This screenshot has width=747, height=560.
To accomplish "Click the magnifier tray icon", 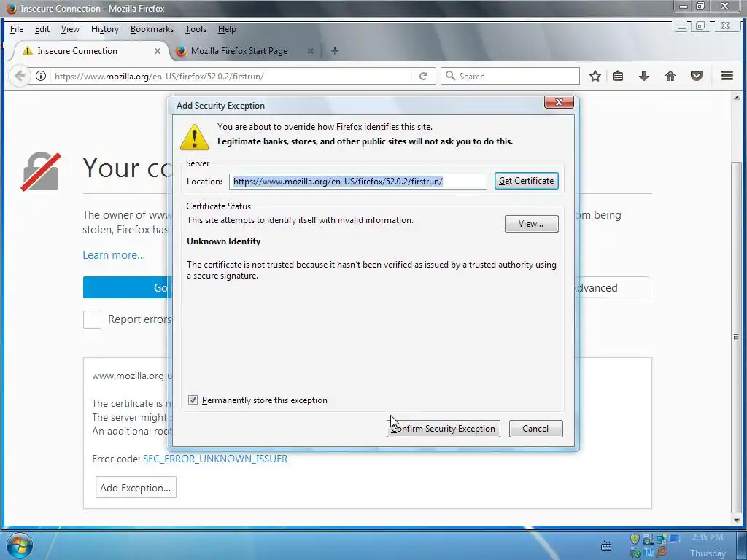I will 662,553.
